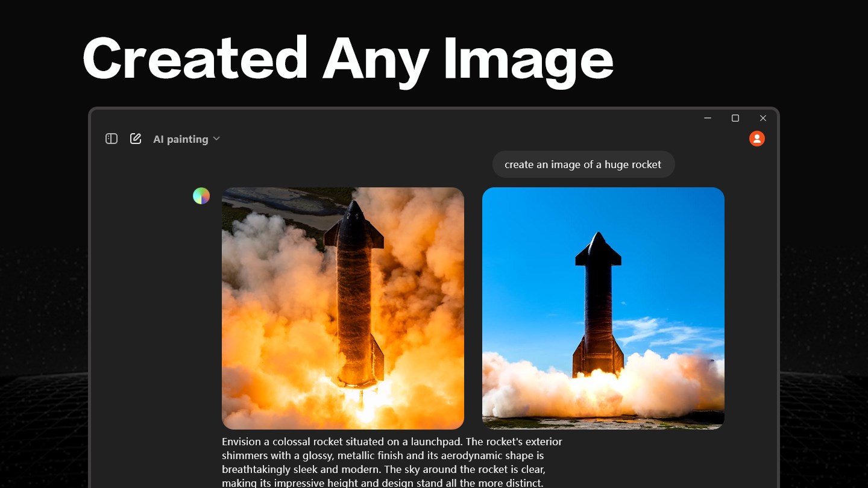Click the panel collapse icon at top left
Image resolution: width=868 pixels, height=488 pixels.
click(112, 139)
